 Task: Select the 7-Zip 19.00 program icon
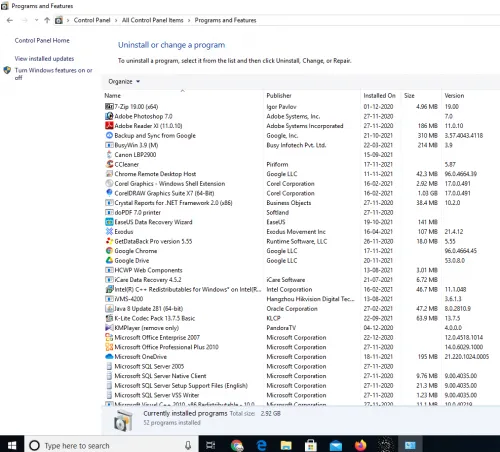[109, 106]
